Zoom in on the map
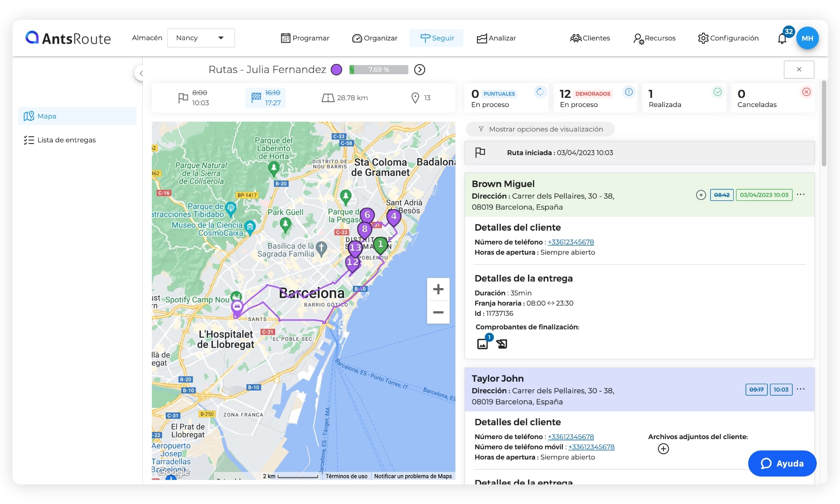 (438, 289)
